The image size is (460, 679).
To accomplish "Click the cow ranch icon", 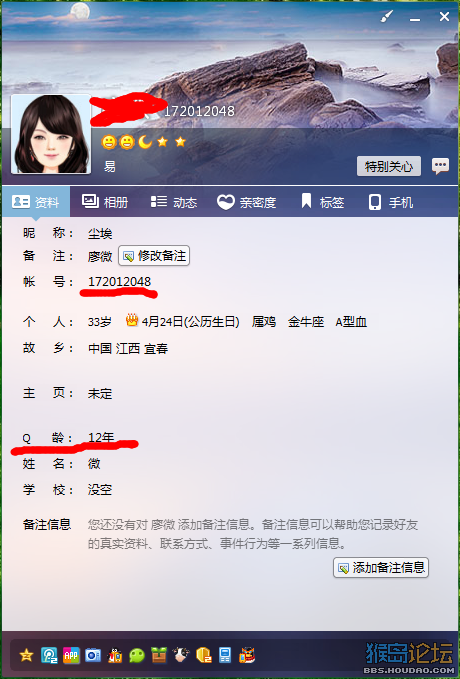I will [181, 655].
